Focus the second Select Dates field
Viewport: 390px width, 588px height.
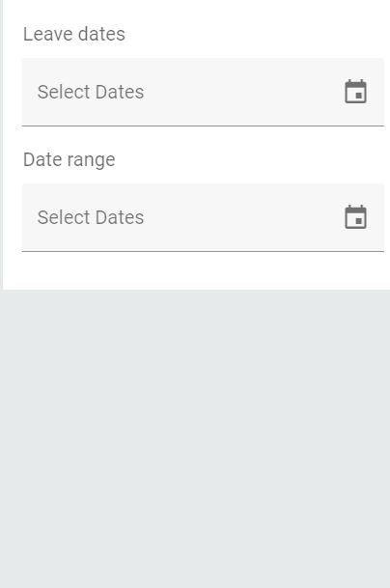pos(203,217)
